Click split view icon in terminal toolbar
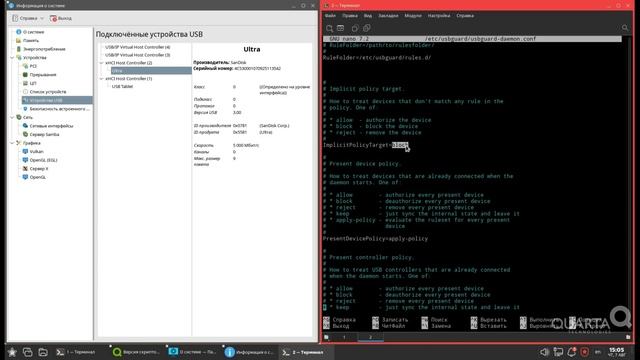Image resolution: width=640 pixels, height=360 pixels. [x=341, y=28]
